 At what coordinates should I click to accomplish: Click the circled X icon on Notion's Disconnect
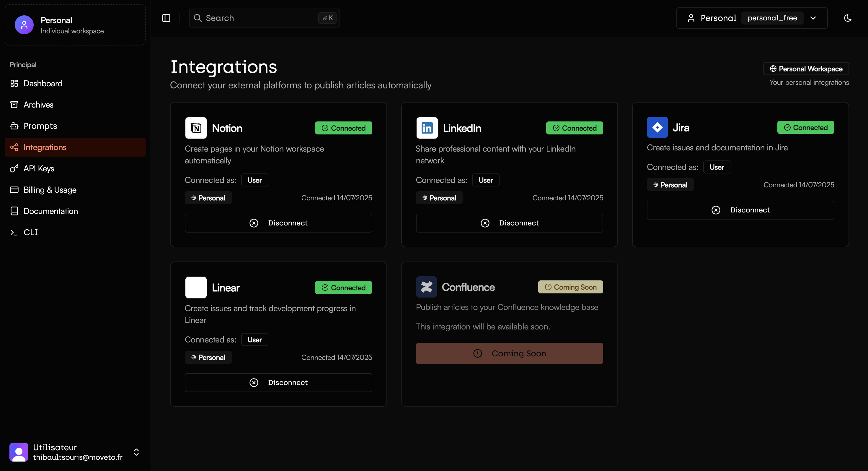(x=254, y=223)
